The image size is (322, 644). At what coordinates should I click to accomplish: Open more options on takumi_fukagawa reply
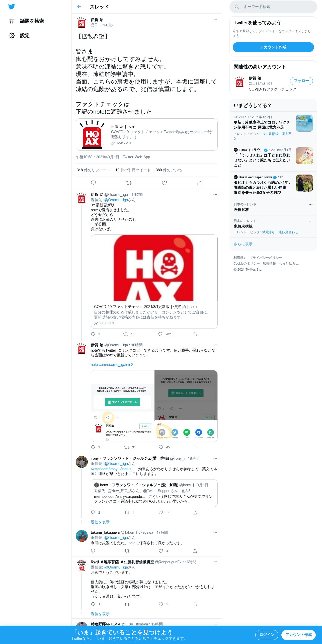pyautogui.click(x=215, y=532)
